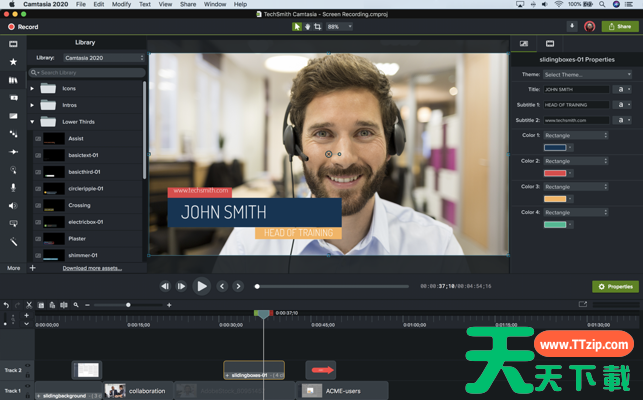Open the Favorites star tab in sidebar
The image size is (643, 400).
pos(13,62)
